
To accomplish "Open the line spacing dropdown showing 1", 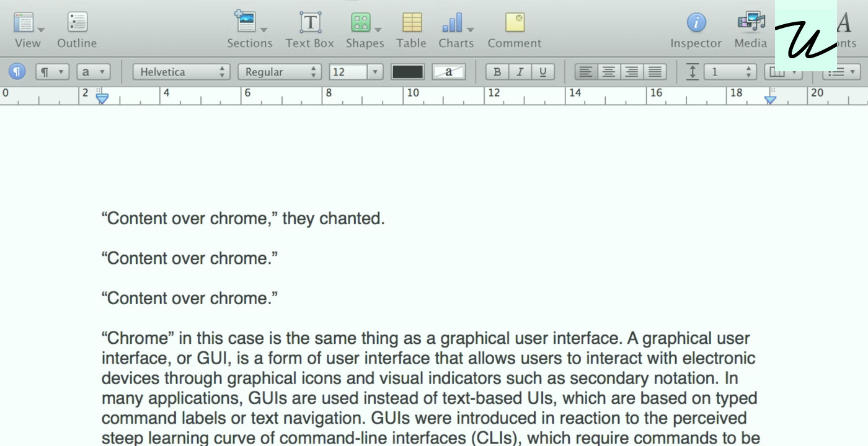I will (730, 72).
